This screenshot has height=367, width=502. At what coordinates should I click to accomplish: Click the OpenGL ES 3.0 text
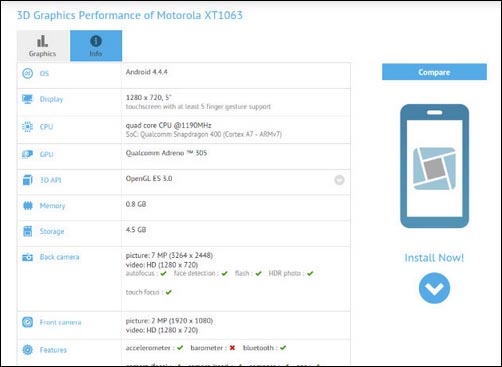[x=149, y=178]
